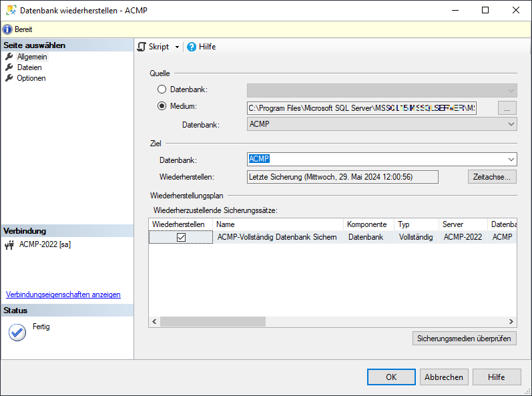Click the ACMP-2022 server connection icon
Viewport: 532px width, 396px height.
coord(10,245)
